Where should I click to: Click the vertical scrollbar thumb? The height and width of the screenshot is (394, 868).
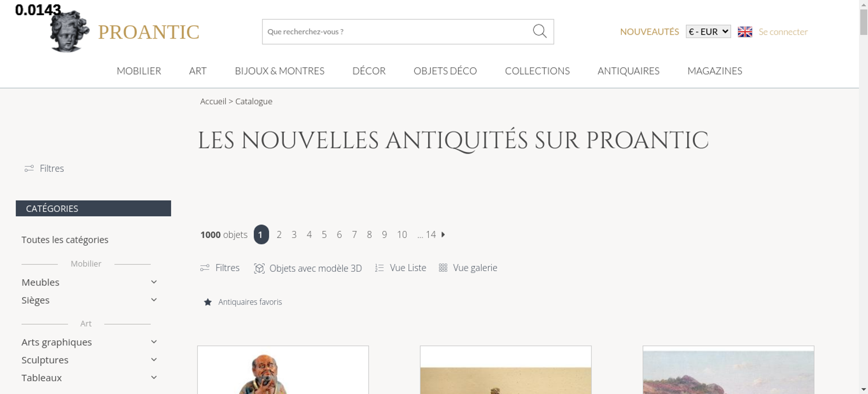point(864,22)
